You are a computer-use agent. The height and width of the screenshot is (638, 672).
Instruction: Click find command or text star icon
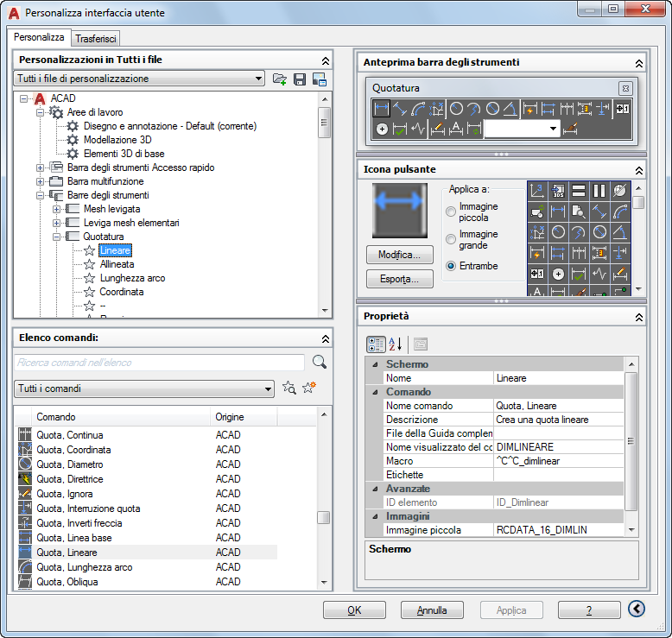coord(289,388)
